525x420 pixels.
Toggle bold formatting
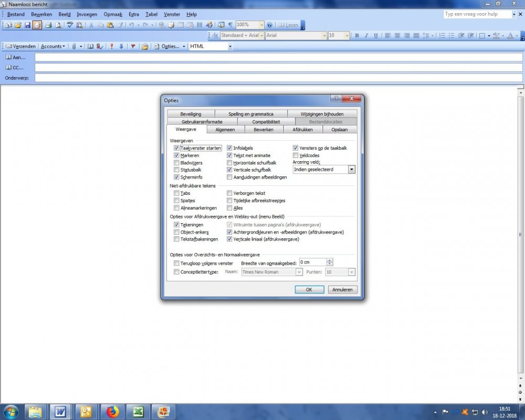click(x=357, y=36)
